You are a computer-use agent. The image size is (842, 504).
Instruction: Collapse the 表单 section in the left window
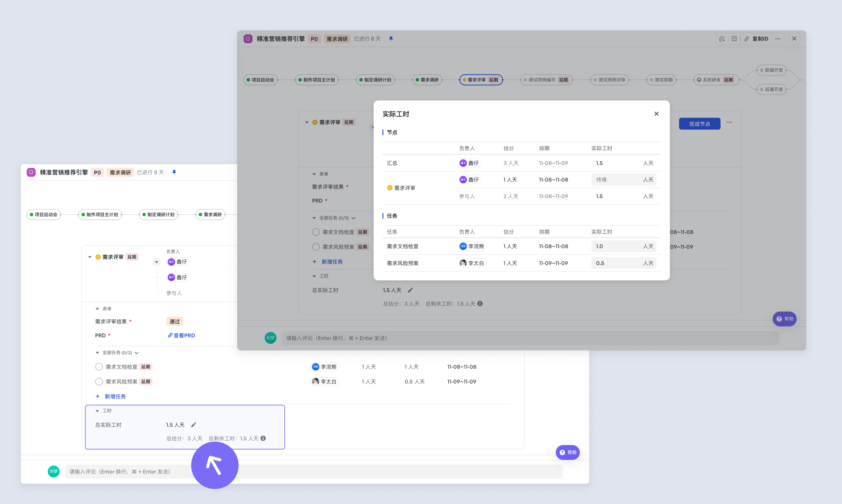97,309
